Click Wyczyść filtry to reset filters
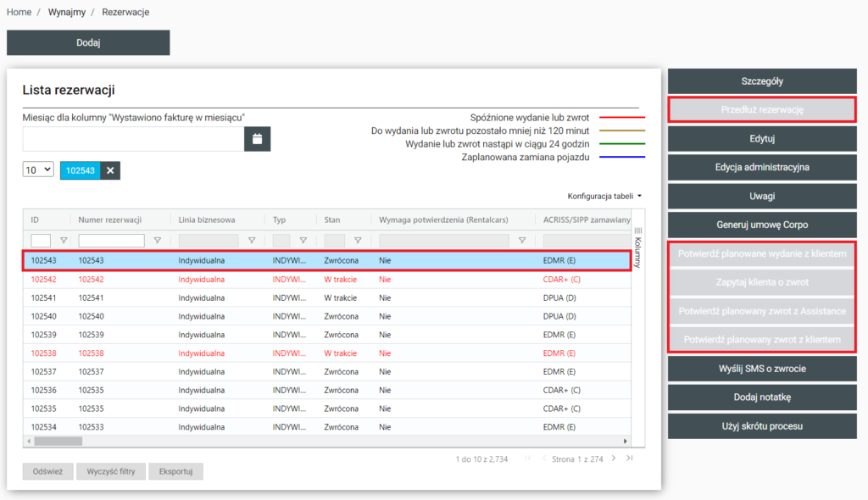This screenshot has height=500, width=868. pyautogui.click(x=112, y=472)
